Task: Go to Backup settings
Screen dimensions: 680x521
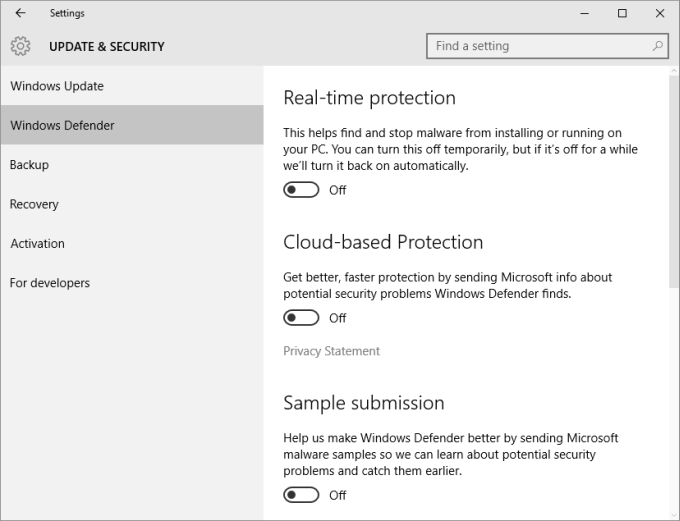Action: pos(30,165)
